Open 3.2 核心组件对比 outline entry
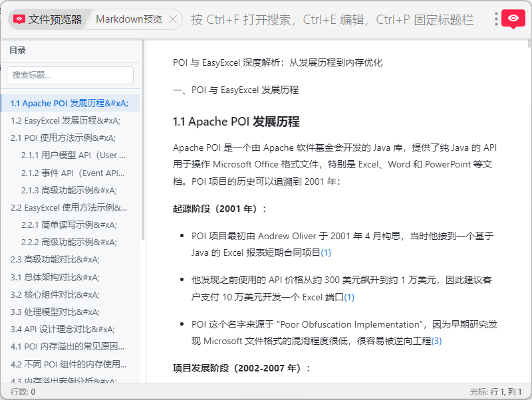Viewport: 532px width, 400px height. [70, 294]
